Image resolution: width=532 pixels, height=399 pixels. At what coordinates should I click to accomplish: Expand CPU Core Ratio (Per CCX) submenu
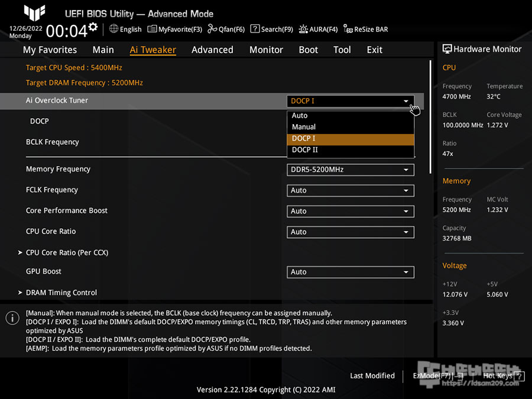[63, 253]
